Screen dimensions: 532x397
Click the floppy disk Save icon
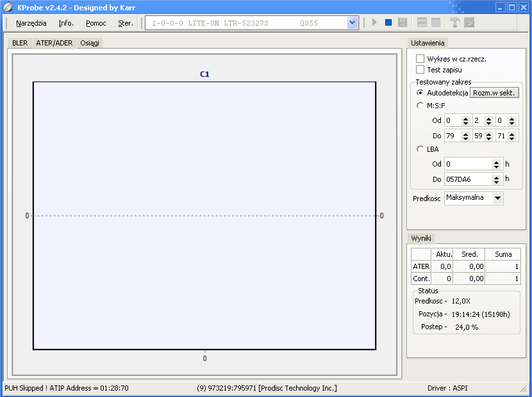(403, 22)
